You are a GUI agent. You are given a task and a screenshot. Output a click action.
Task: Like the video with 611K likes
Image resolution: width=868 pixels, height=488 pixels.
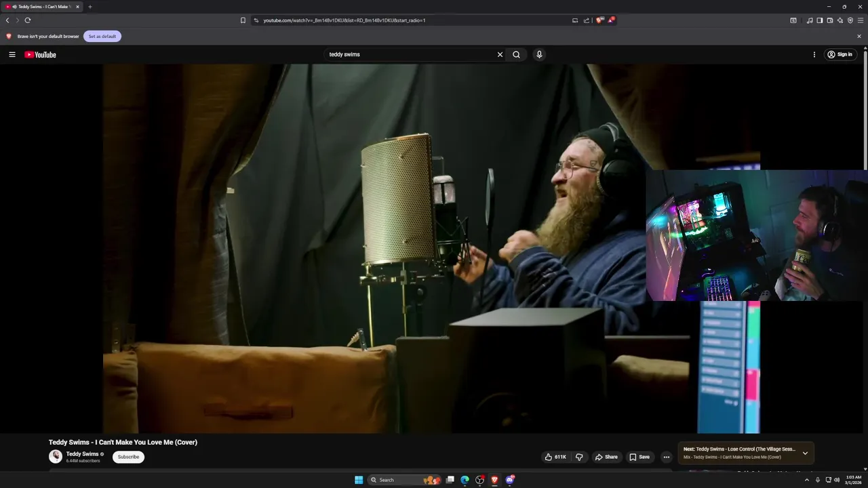click(x=555, y=457)
